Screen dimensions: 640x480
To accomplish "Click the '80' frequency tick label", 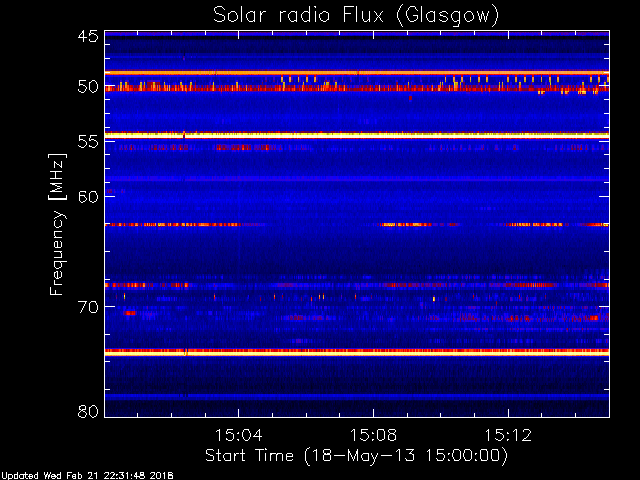I will point(88,411).
